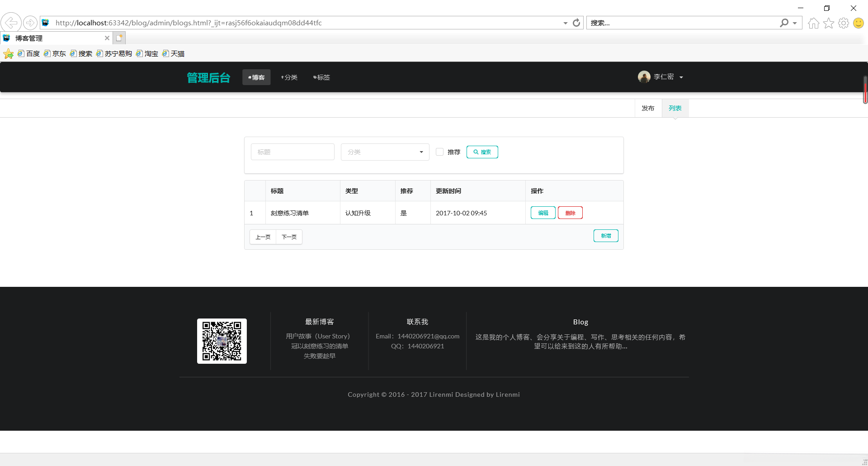Switch to the 发布 tab
Viewport: 868px width, 466px height.
[647, 108]
